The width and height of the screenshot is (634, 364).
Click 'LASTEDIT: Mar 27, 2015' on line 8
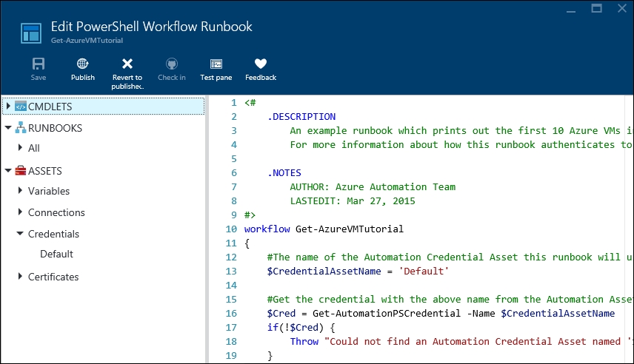click(x=353, y=201)
